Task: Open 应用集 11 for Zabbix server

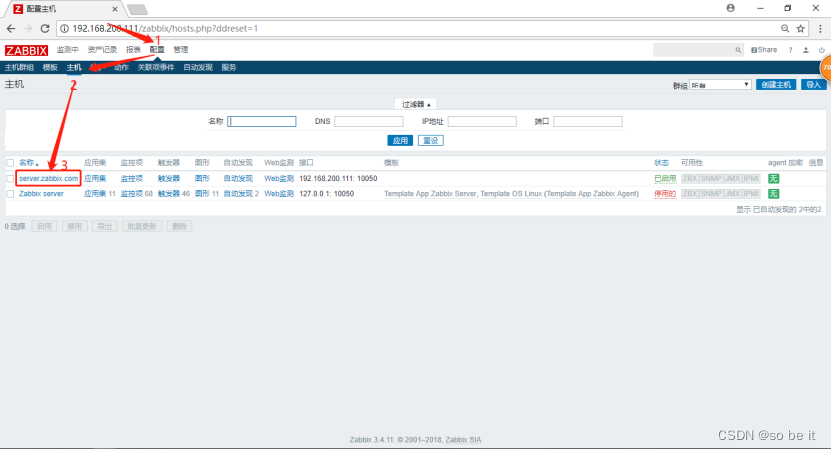Action: [x=95, y=194]
